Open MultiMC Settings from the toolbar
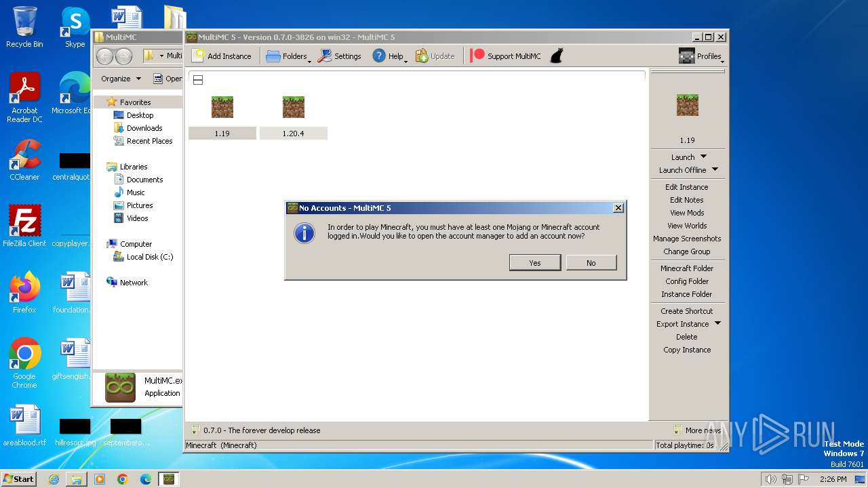 point(340,56)
